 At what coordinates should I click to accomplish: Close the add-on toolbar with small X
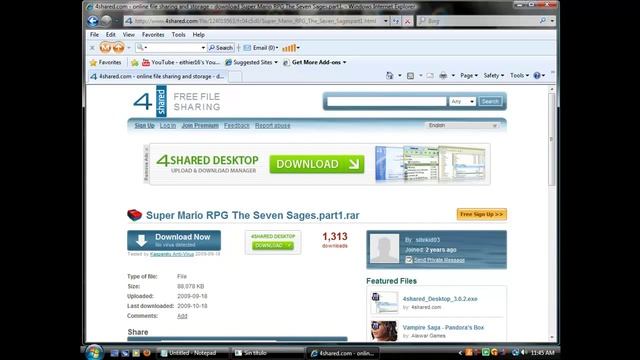click(92, 48)
